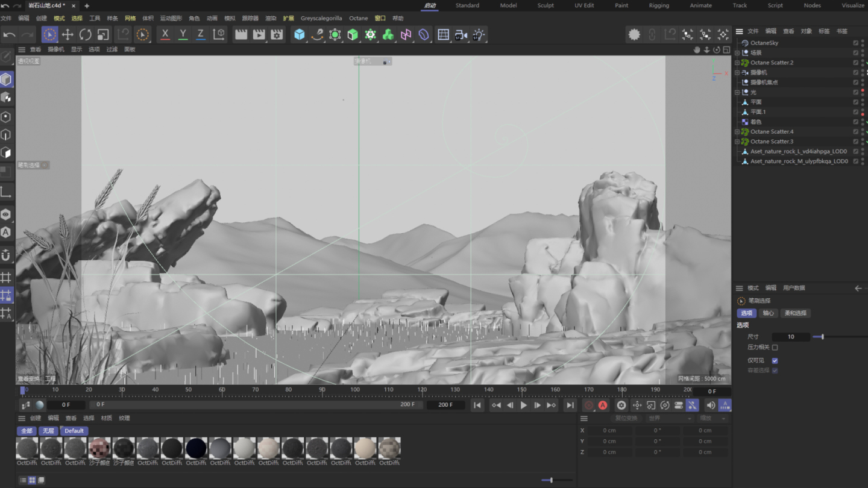868x488 pixels.
Task: Play the animation forward
Action: (523, 405)
